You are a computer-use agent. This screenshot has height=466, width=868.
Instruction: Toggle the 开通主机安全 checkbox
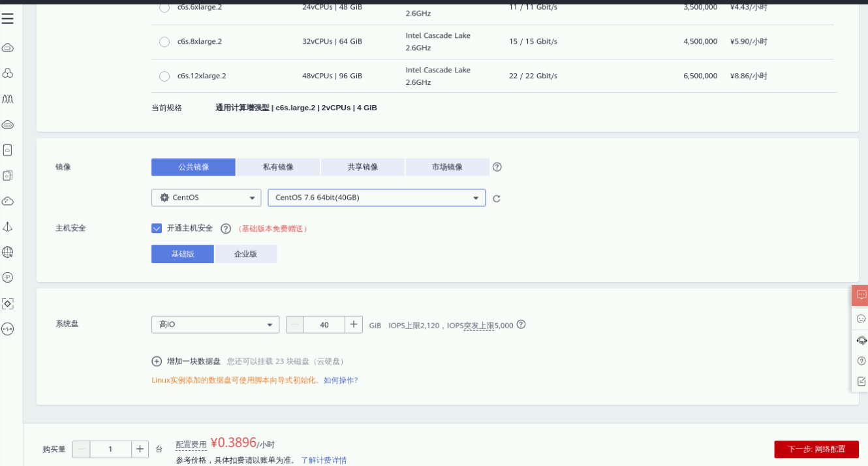tap(157, 228)
